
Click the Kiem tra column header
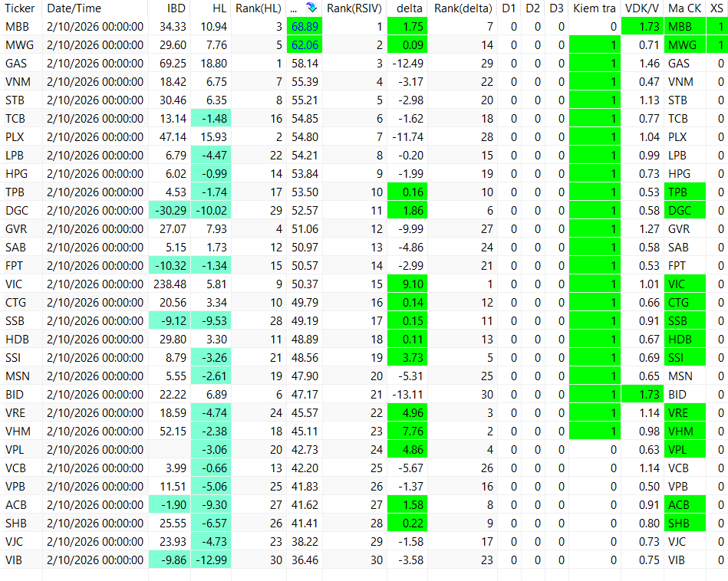point(595,8)
